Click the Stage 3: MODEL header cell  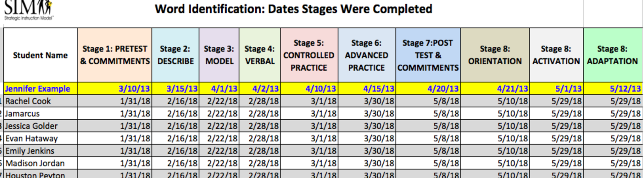point(219,55)
